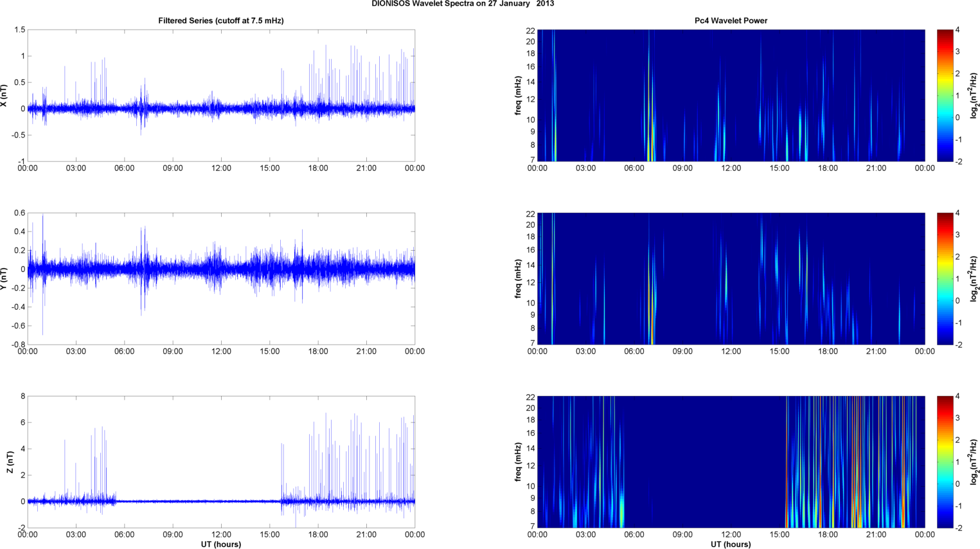Click the Z component wavelet power spectrogram
The image size is (980, 549).
(731, 462)
